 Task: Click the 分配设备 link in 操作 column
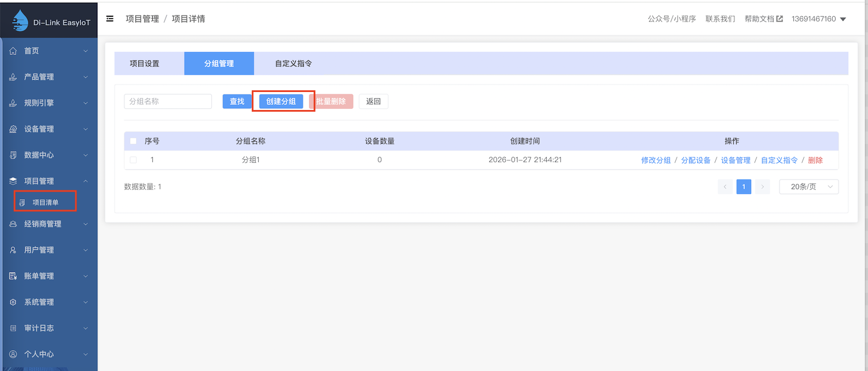coord(696,160)
